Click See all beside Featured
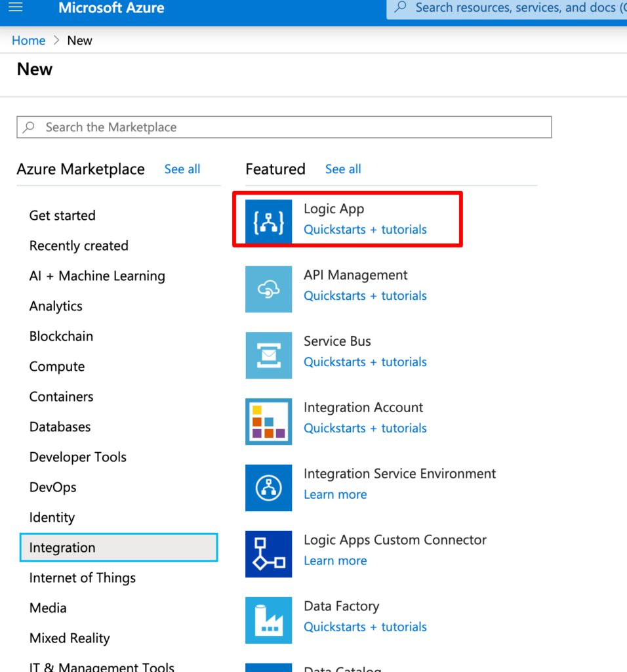Screen dimensions: 627x672 pos(342,169)
